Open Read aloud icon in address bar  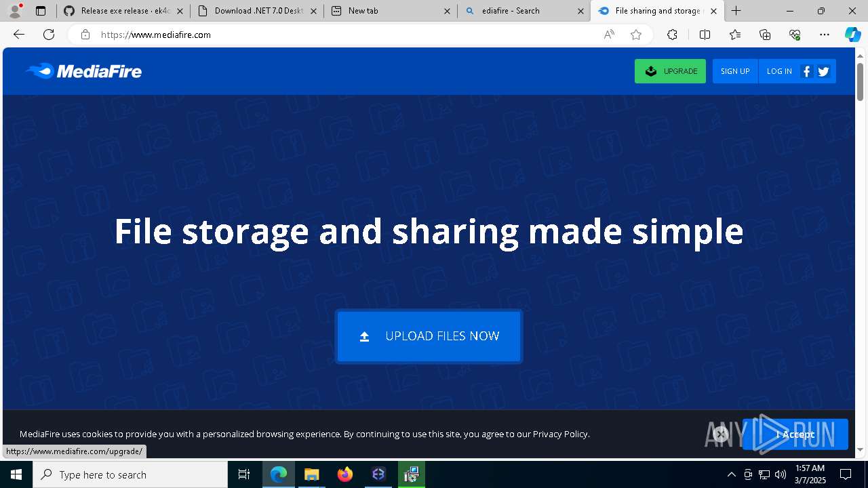pyautogui.click(x=609, y=35)
